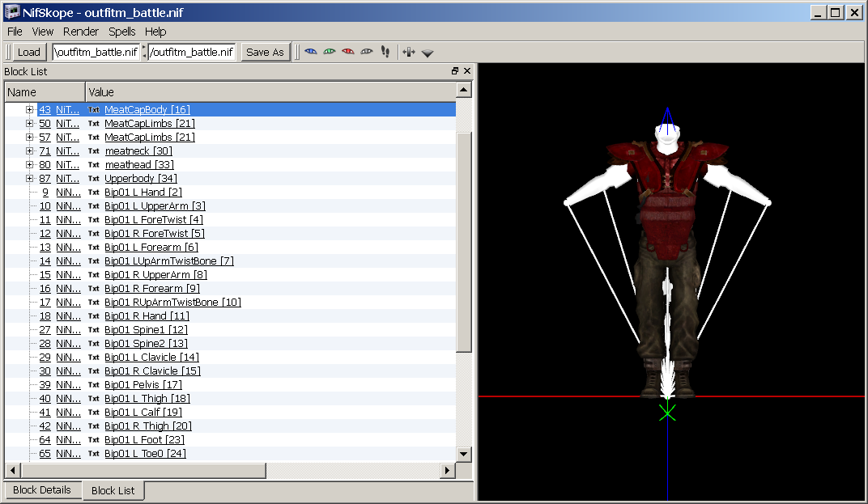868x504 pixels.
Task: Switch to Front view with green eye icon
Action: (x=330, y=52)
